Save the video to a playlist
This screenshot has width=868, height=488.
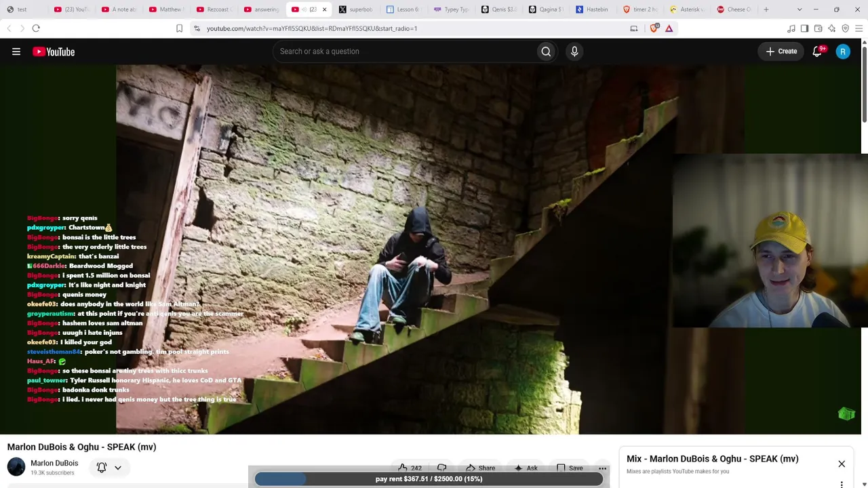tap(569, 468)
